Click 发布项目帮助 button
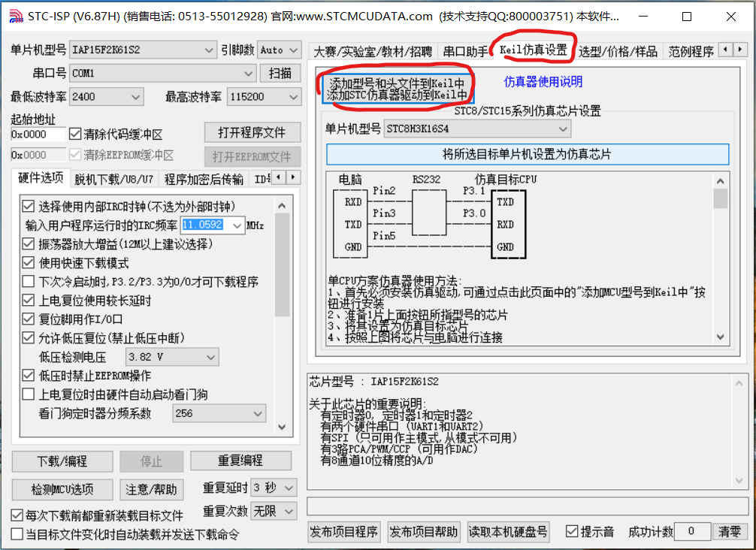756x550 pixels. (424, 532)
